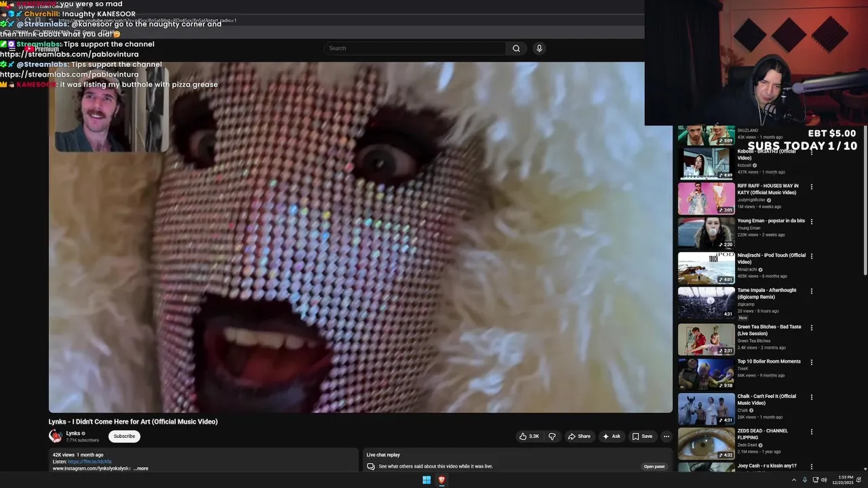Open the ffm.to listen link
The width and height of the screenshot is (868, 488).
pos(90,462)
